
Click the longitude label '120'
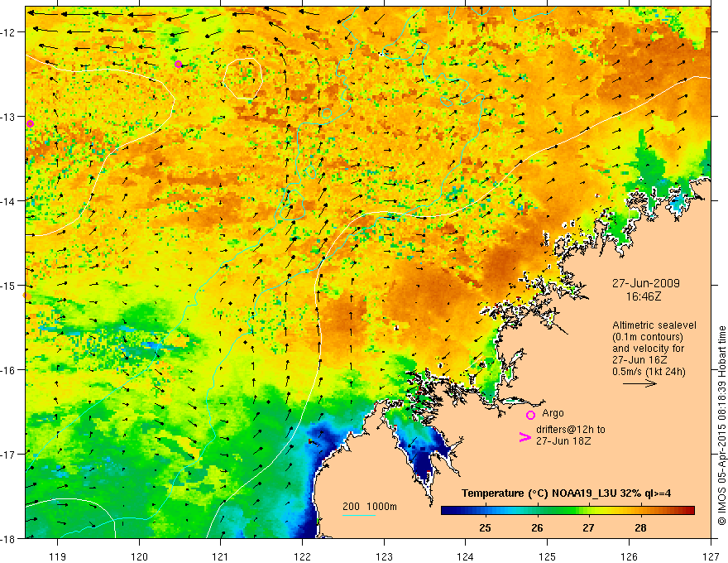[139, 556]
